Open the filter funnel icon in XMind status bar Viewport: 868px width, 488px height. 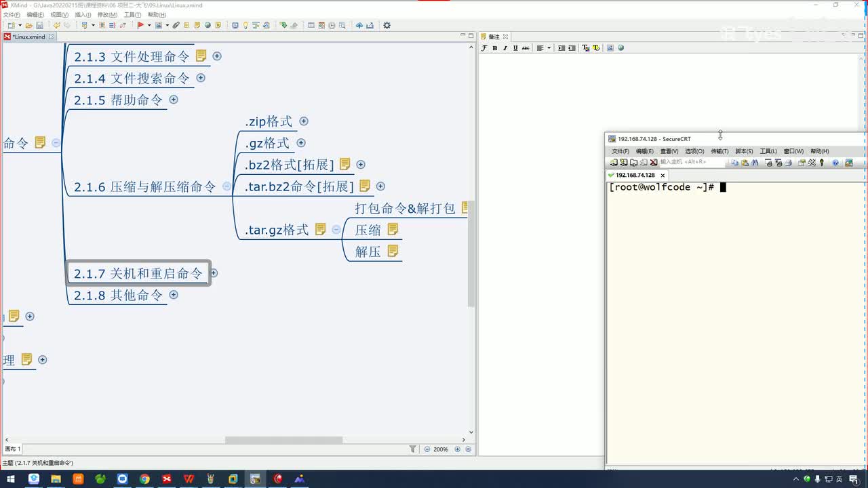pyautogui.click(x=413, y=449)
